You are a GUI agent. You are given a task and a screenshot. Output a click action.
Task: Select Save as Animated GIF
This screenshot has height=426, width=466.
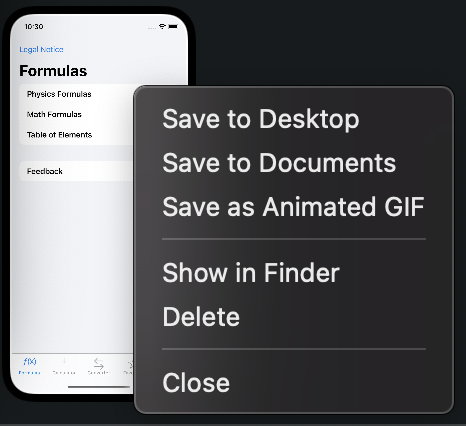click(293, 207)
